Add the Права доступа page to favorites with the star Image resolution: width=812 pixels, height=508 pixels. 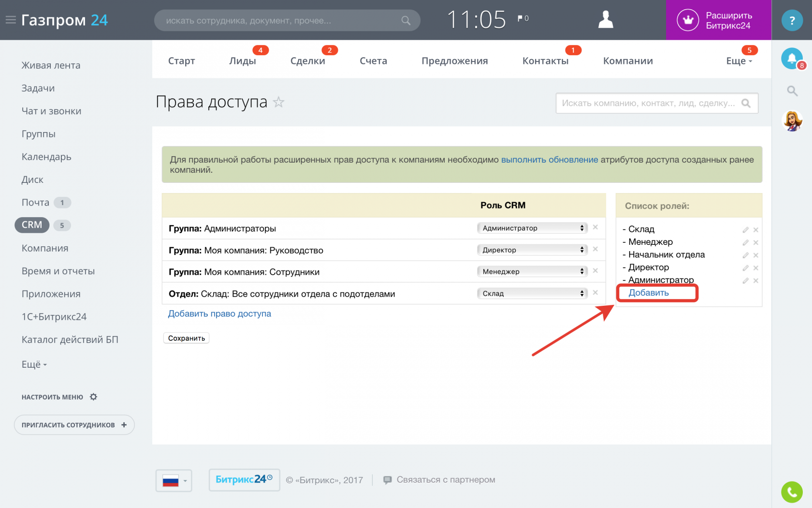click(278, 102)
